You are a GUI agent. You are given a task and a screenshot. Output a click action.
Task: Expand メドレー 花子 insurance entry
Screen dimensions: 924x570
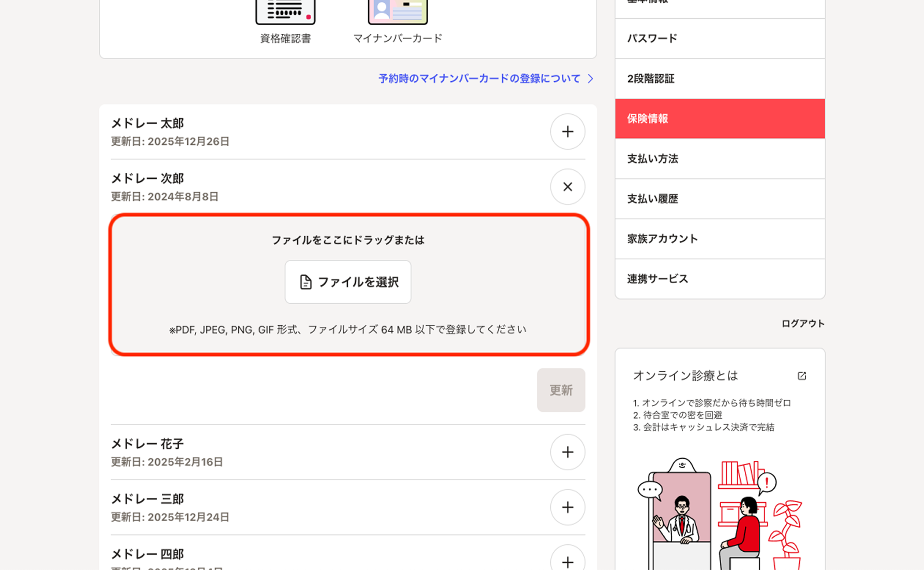[x=567, y=452]
